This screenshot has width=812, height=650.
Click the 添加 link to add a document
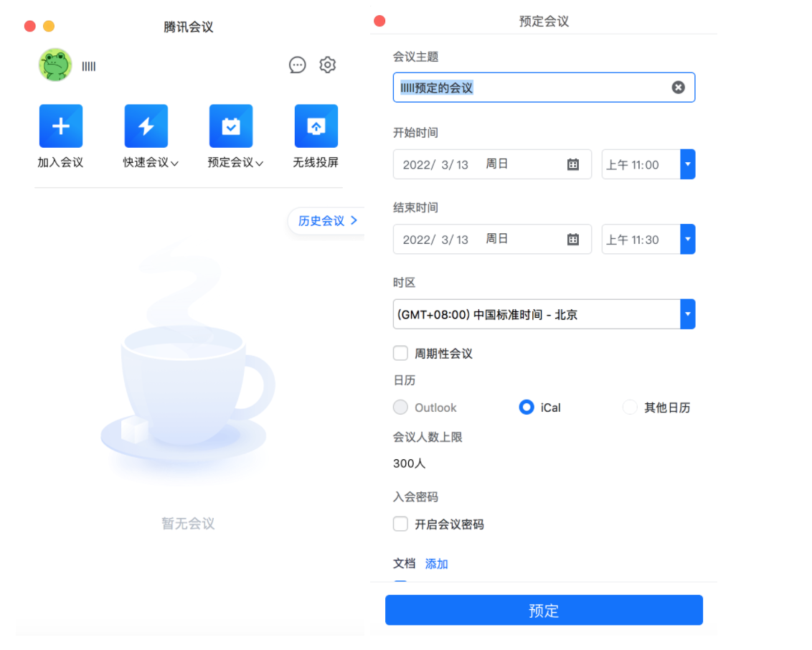436,564
